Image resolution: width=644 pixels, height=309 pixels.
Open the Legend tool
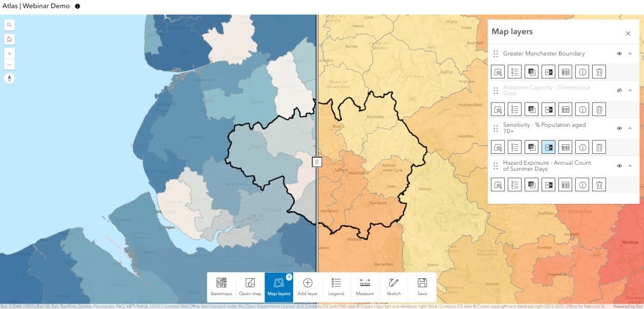[336, 287]
